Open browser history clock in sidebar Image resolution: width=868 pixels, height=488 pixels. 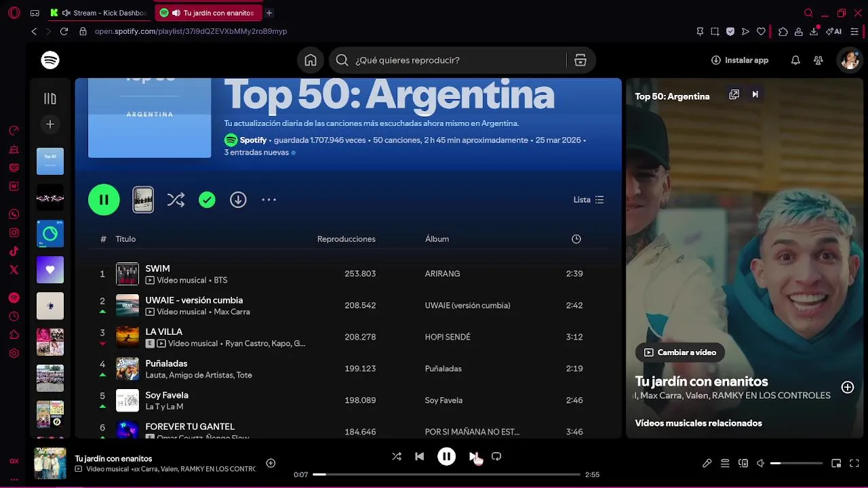click(14, 317)
